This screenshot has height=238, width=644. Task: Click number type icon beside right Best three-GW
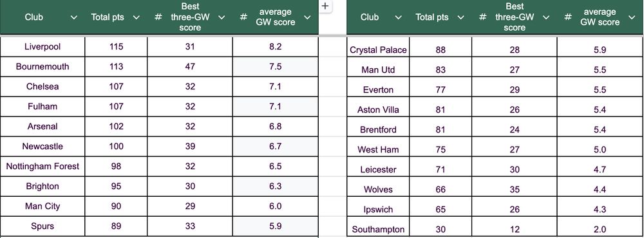(482, 17)
